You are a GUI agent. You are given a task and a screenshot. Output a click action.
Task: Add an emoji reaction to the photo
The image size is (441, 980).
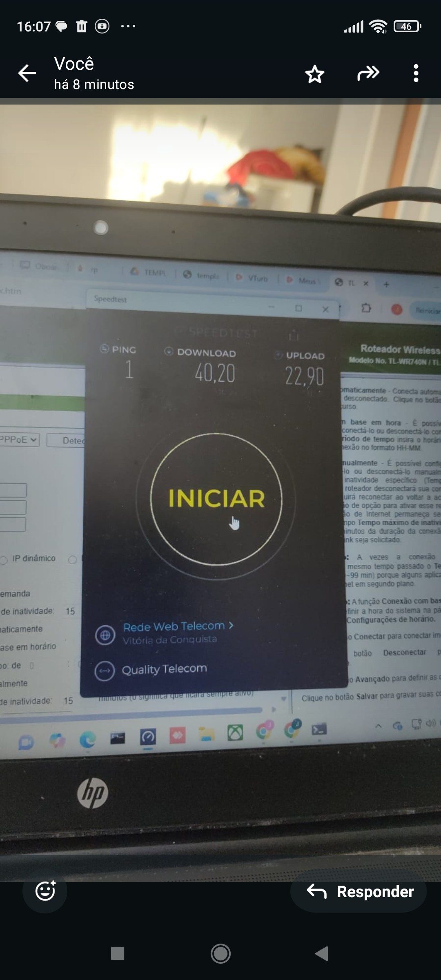pyautogui.click(x=45, y=891)
